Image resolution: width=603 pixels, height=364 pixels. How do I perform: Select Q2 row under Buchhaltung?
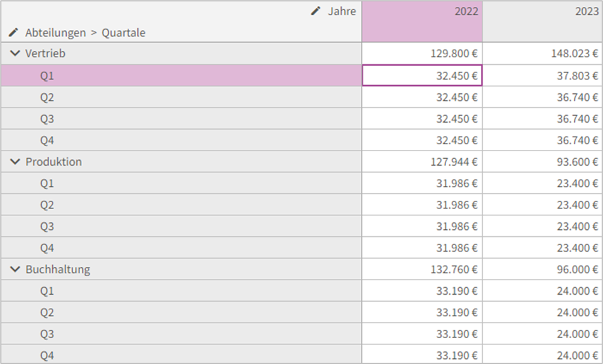coord(181,313)
